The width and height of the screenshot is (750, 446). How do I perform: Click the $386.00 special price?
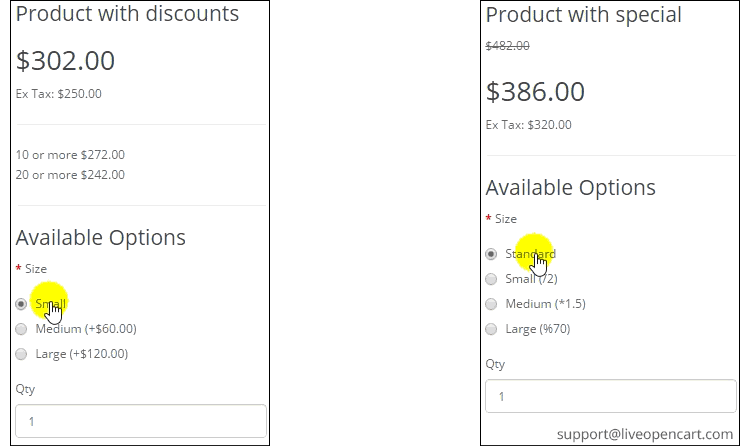pos(535,91)
